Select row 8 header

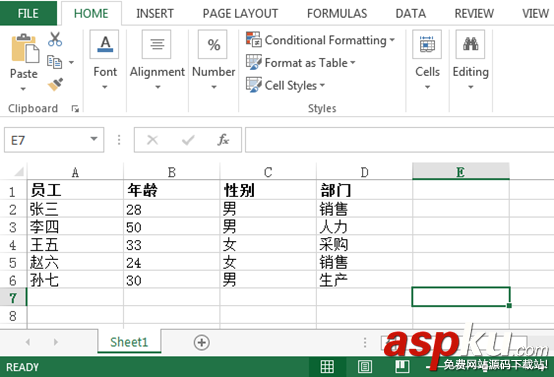[13, 316]
